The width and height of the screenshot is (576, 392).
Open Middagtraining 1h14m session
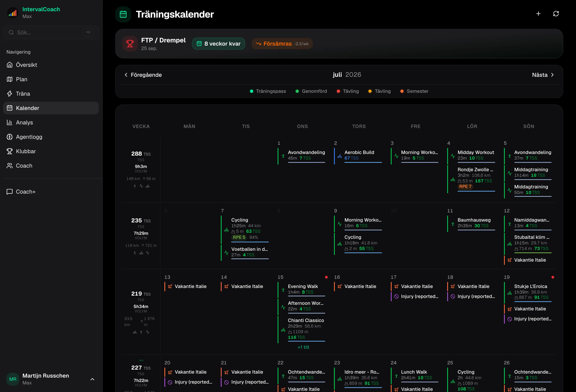tap(528, 173)
